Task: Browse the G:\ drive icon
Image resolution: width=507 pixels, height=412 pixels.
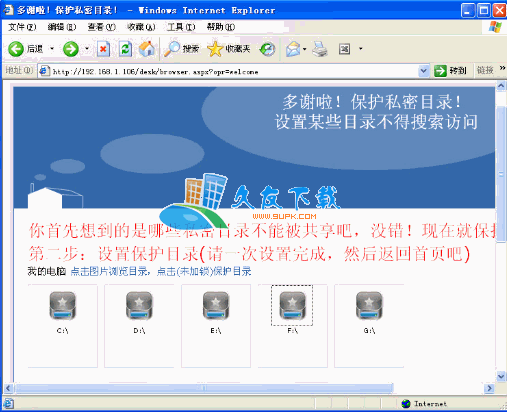Action: pyautogui.click(x=369, y=305)
